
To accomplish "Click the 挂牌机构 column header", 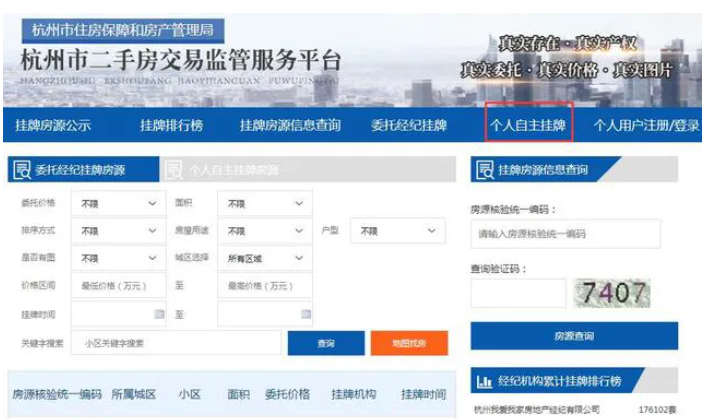I will pos(354,394).
